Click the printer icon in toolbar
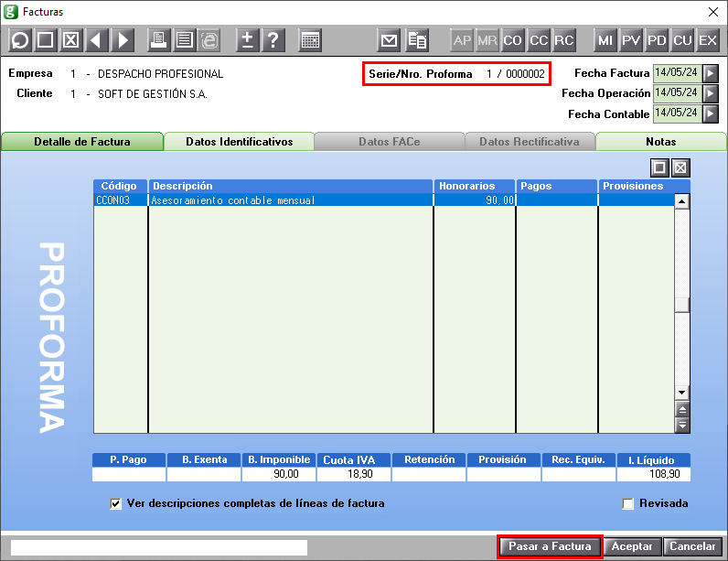 pos(159,40)
